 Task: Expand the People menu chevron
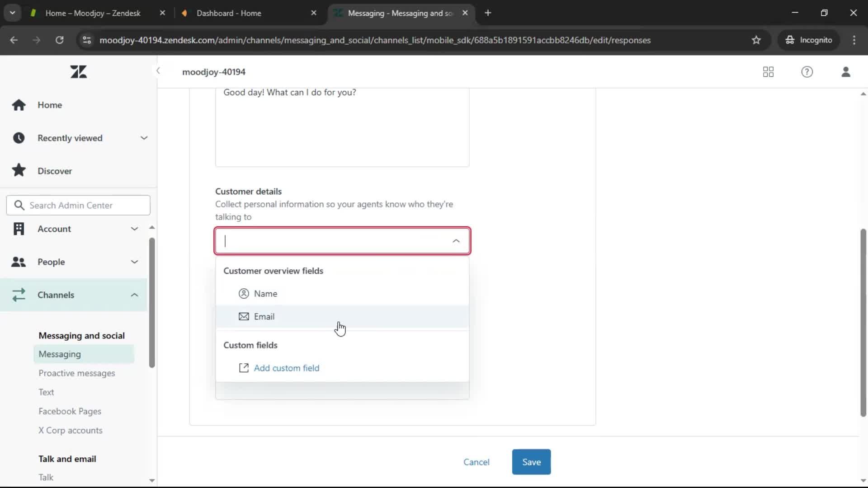134,262
